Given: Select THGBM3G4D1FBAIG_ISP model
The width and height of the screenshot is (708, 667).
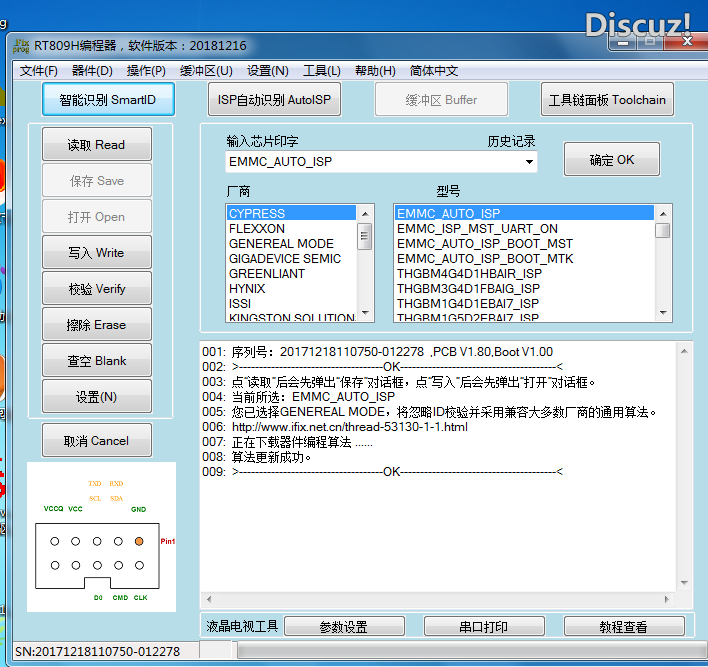Looking at the screenshot, I should point(524,289).
